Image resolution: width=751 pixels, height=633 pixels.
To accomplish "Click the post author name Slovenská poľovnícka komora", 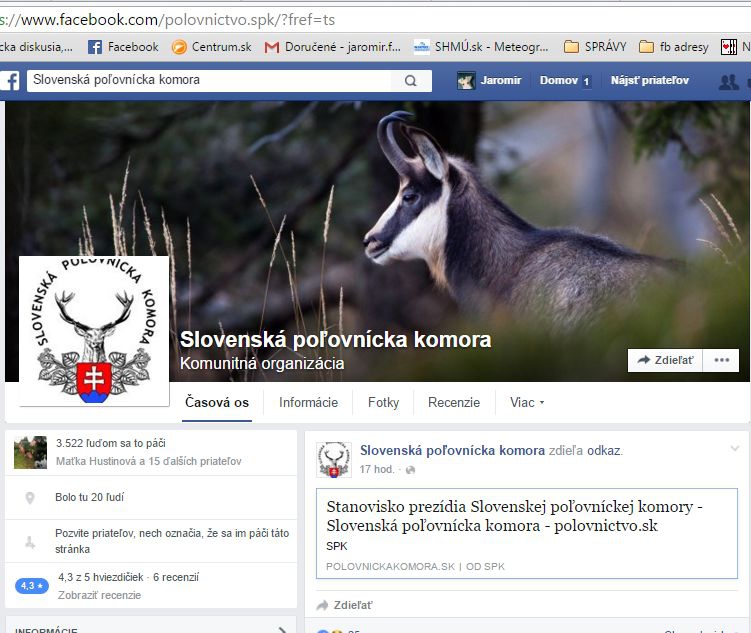I will (452, 450).
